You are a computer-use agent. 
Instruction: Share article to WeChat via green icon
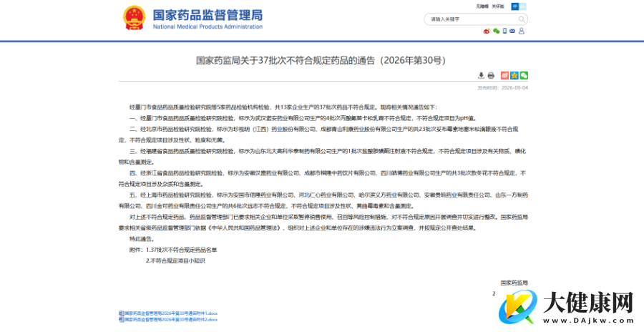[524, 76]
